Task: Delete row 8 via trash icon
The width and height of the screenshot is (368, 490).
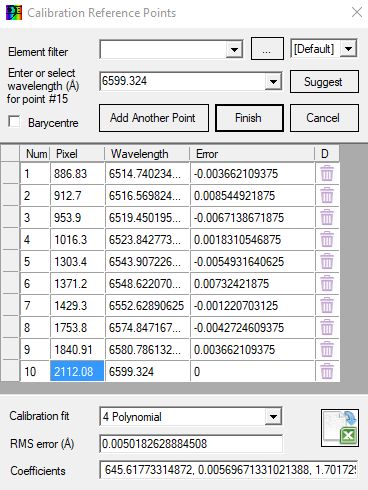Action: pos(327,327)
